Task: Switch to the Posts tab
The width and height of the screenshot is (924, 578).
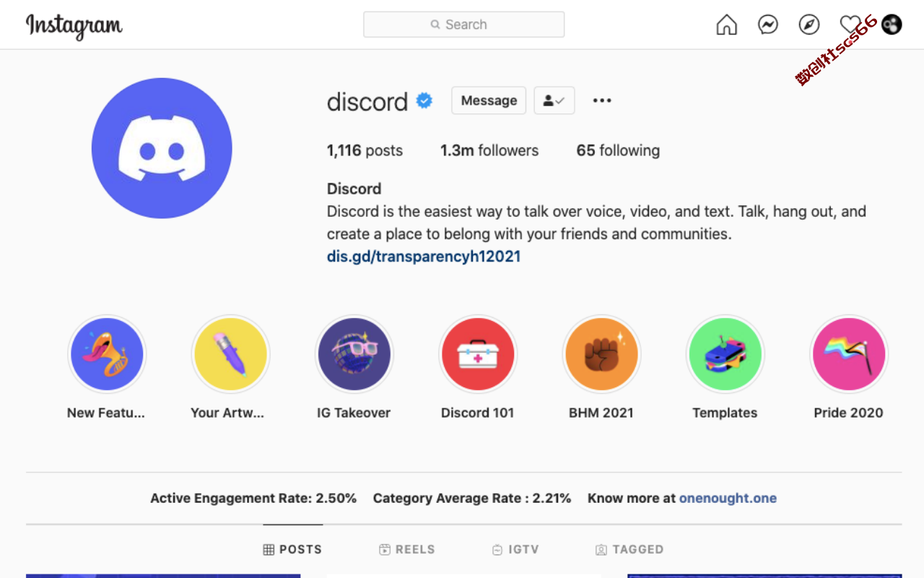Action: click(292, 549)
